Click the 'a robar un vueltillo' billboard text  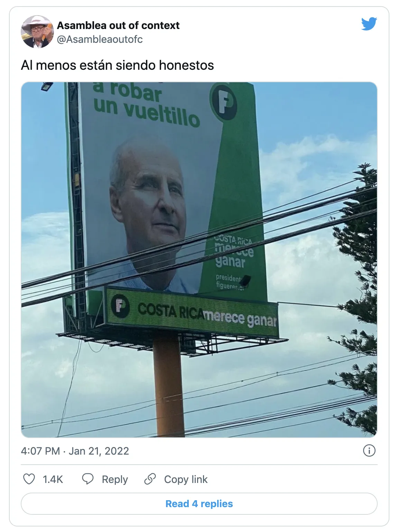146,104
